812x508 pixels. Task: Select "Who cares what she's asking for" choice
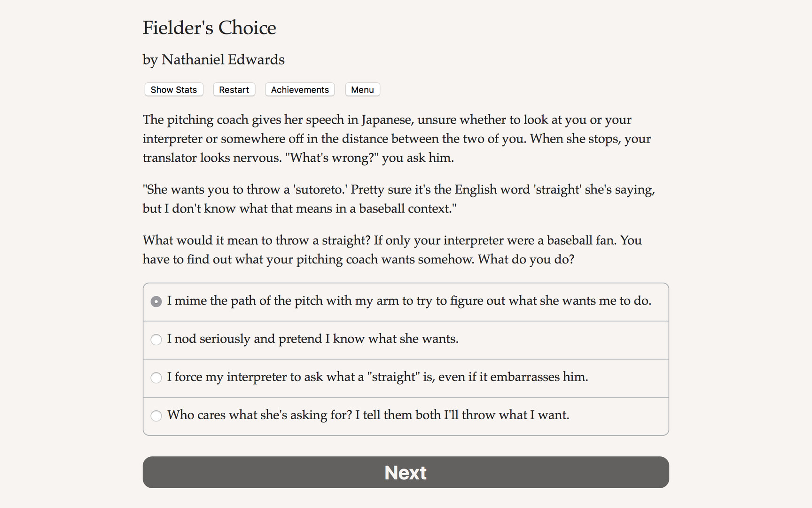368,415
